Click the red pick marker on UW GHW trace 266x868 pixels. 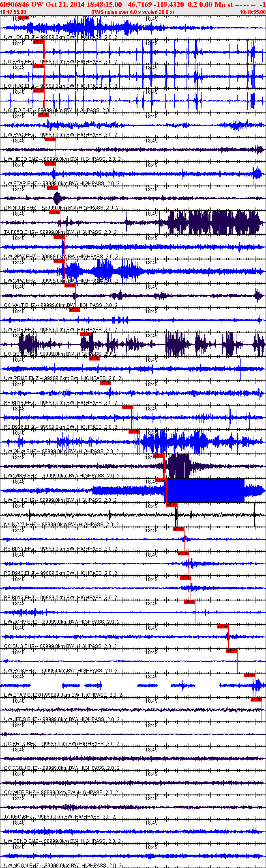(134, 432)
